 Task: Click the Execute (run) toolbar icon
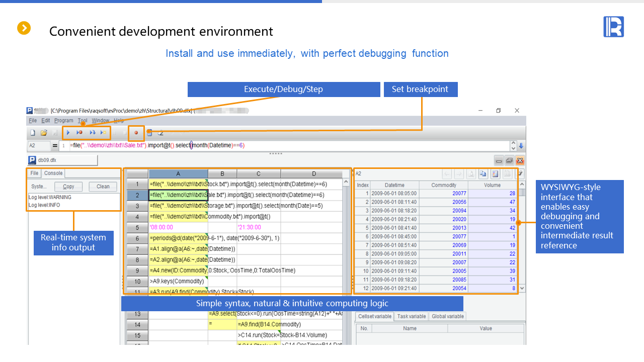click(x=68, y=133)
